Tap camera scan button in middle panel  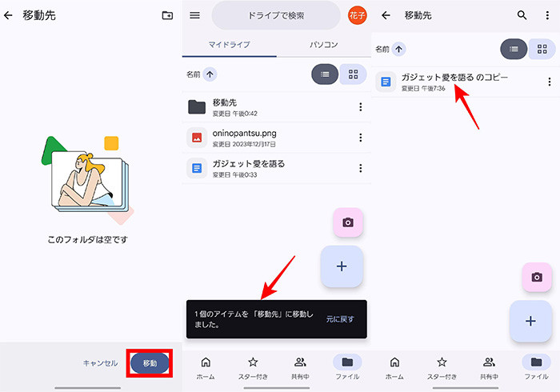click(348, 222)
